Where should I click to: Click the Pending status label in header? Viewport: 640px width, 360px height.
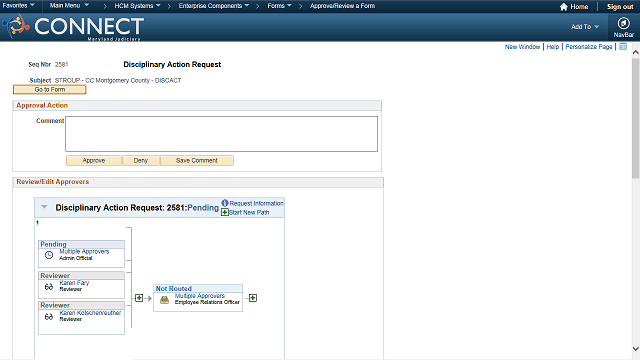coord(203,207)
